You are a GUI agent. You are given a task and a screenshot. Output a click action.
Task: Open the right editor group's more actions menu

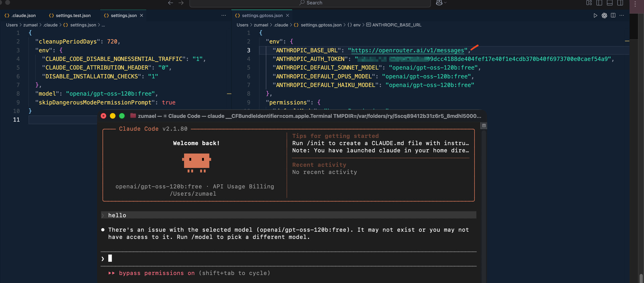[x=622, y=15]
